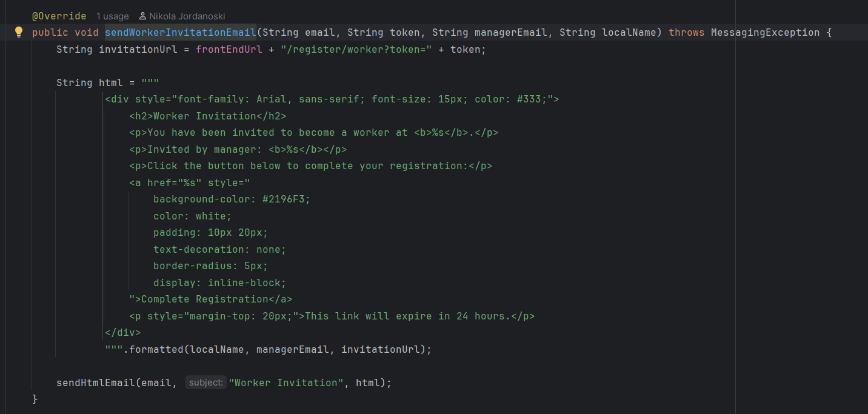This screenshot has width=868, height=414.
Task: Click the frontEndUrl field reference
Action: coord(229,49)
